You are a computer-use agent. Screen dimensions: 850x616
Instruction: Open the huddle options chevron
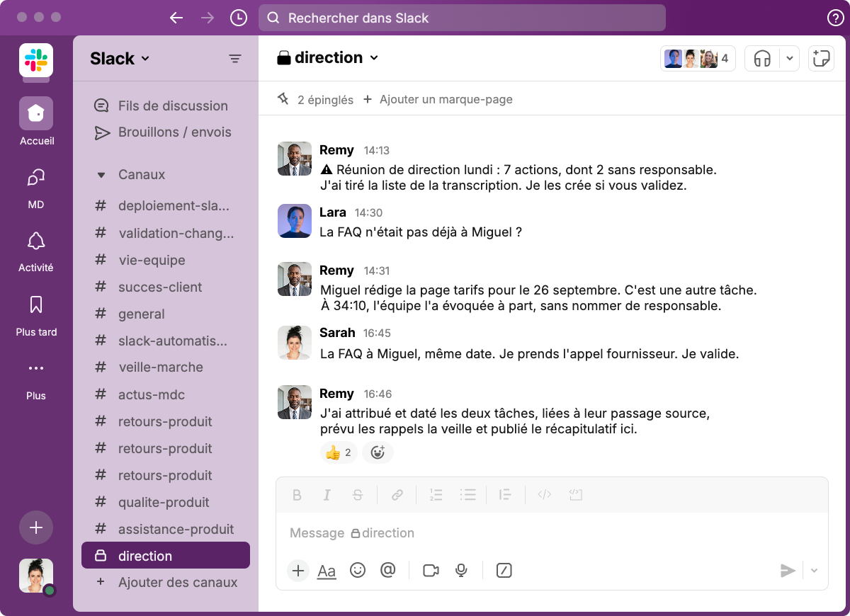[x=790, y=59]
